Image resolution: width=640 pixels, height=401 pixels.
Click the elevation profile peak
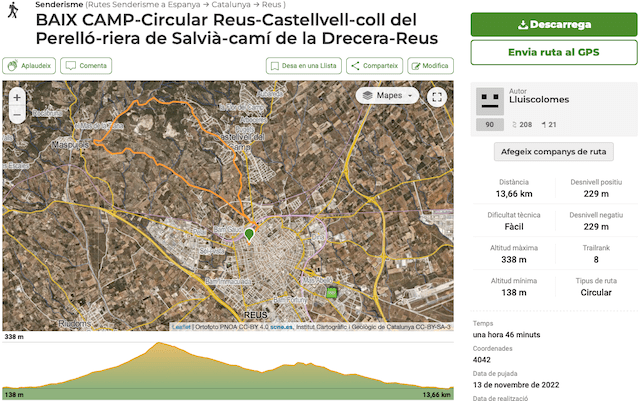coord(160,346)
